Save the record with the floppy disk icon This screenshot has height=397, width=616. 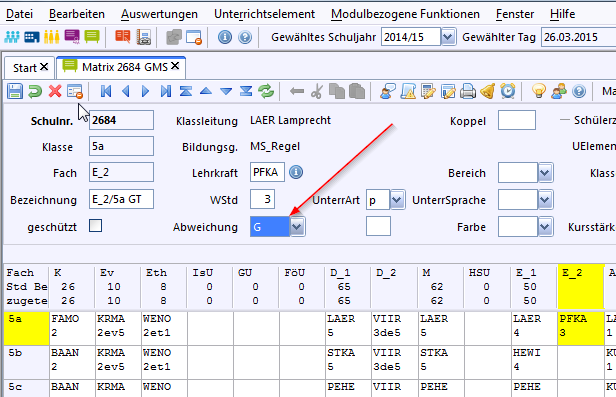tap(15, 91)
